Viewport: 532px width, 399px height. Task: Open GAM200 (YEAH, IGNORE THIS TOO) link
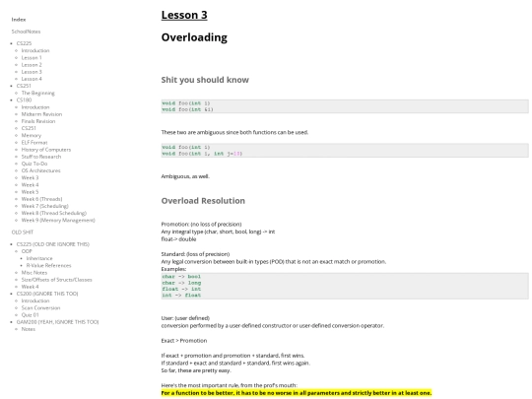[58, 322]
